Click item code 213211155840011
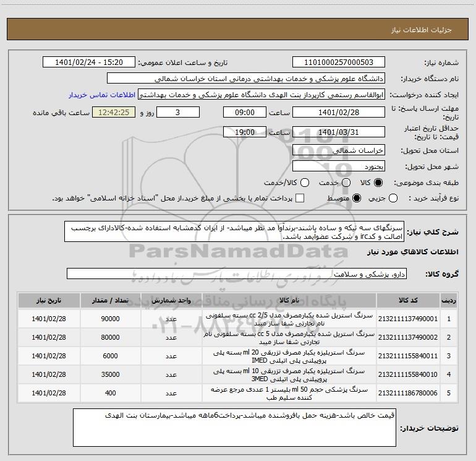 (x=408, y=356)
